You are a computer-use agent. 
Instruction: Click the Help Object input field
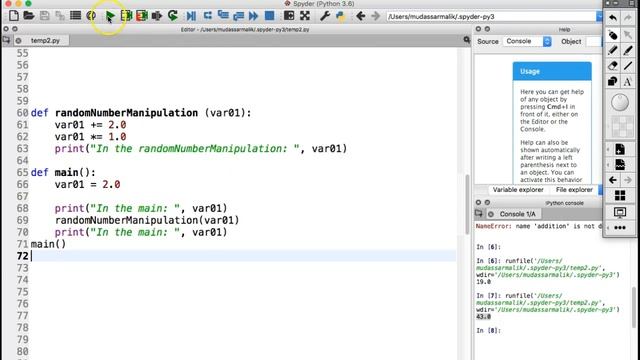(x=594, y=41)
